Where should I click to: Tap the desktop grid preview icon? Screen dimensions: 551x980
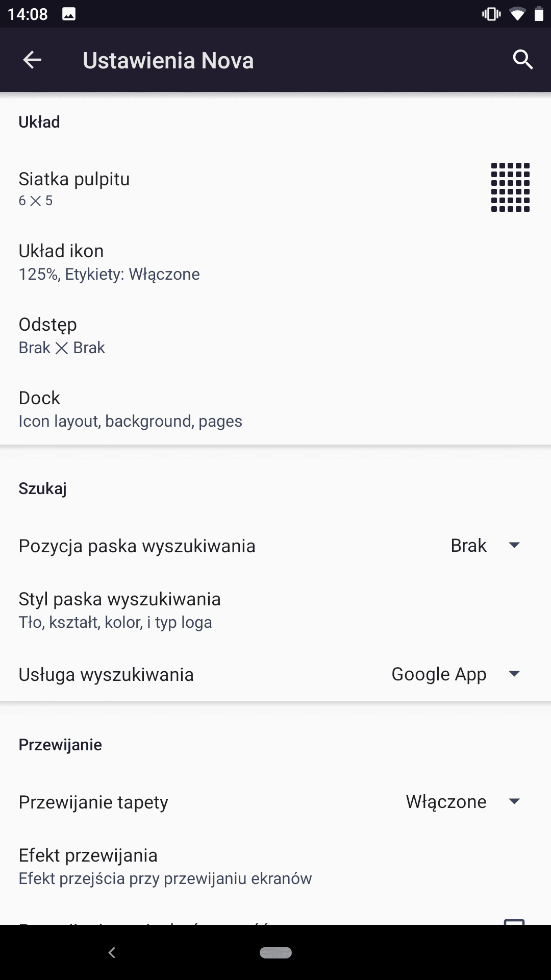[x=510, y=187]
